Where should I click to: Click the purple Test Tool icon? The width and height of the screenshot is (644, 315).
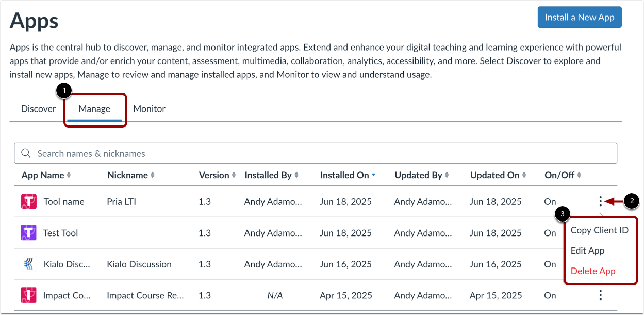[x=28, y=233]
